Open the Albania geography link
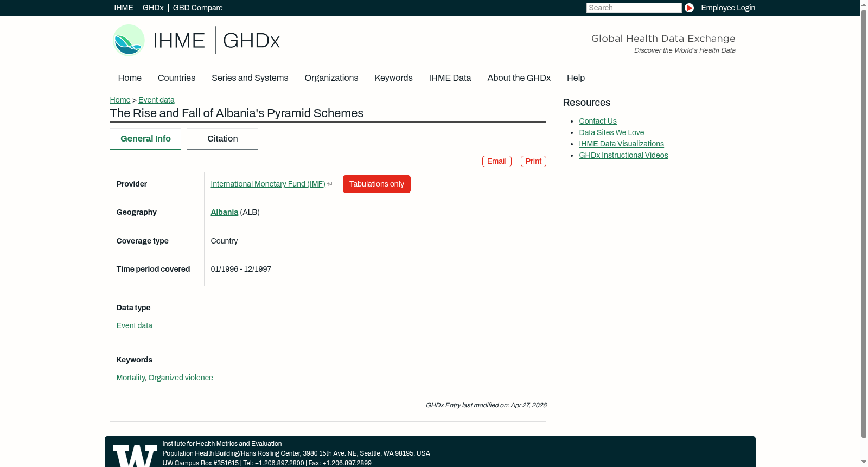Image resolution: width=868 pixels, height=467 pixels. [225, 212]
